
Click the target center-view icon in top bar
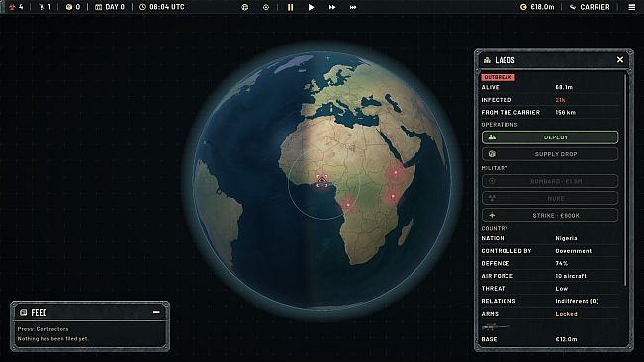266,7
